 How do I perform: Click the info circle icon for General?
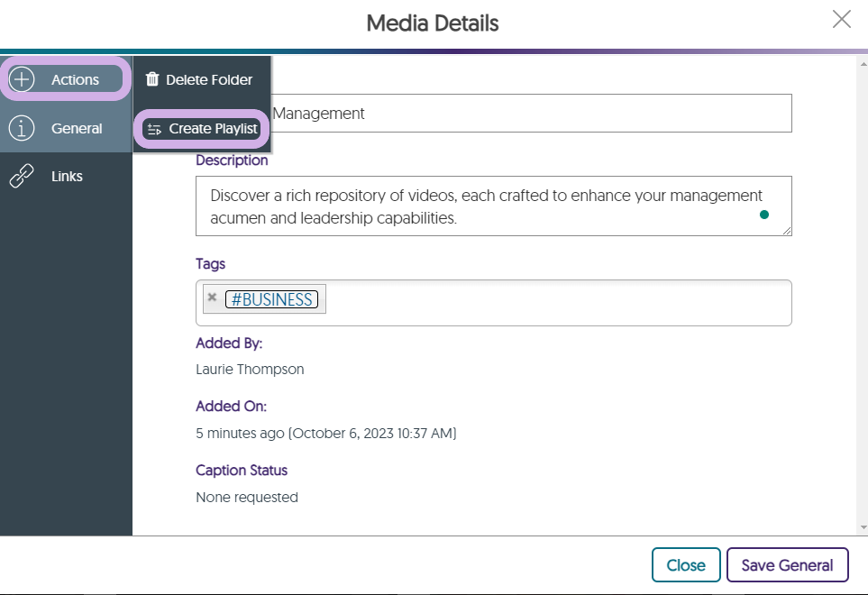click(x=22, y=128)
